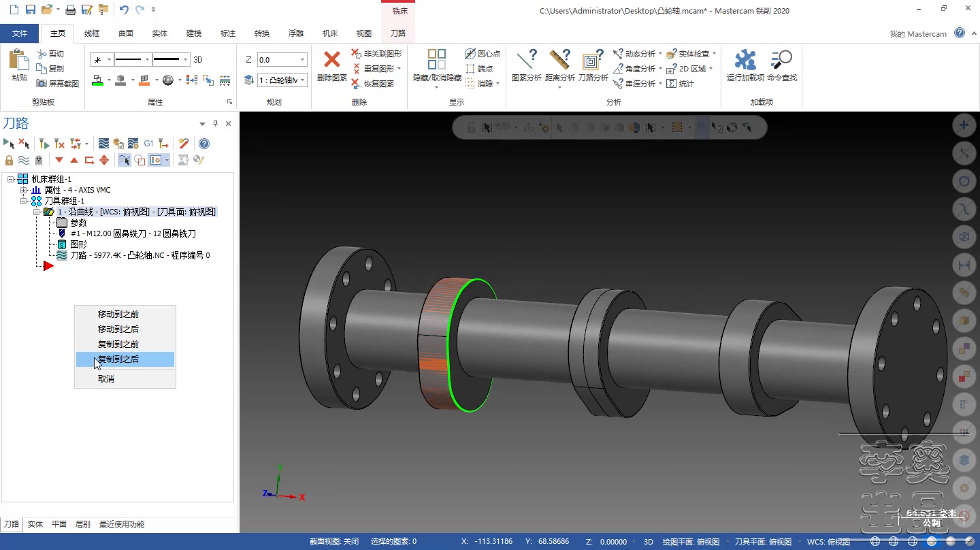Choose 移动到之前 in context menu

(125, 314)
